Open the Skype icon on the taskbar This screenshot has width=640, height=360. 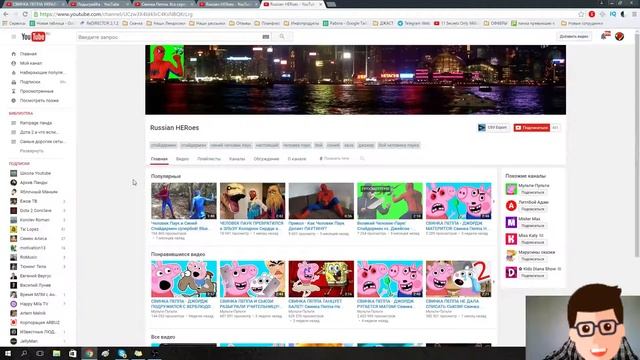click(122, 353)
